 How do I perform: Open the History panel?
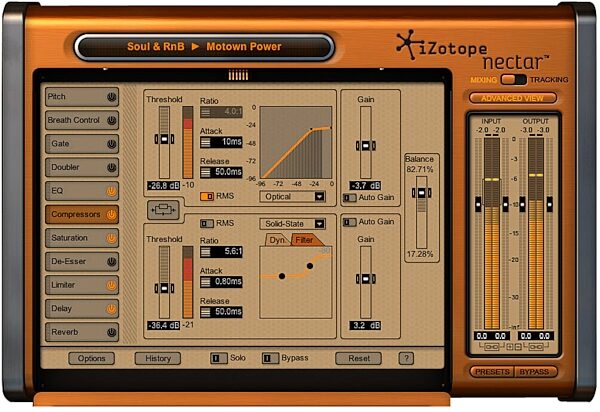(x=158, y=359)
